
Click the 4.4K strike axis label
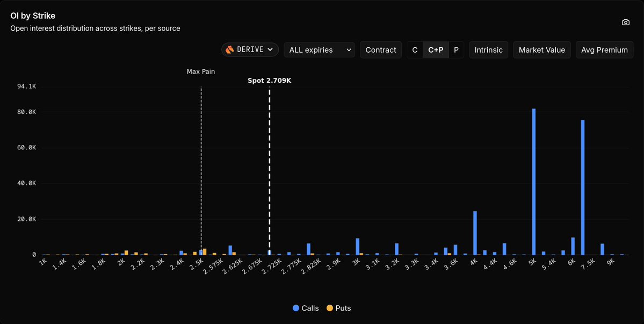pos(491,263)
